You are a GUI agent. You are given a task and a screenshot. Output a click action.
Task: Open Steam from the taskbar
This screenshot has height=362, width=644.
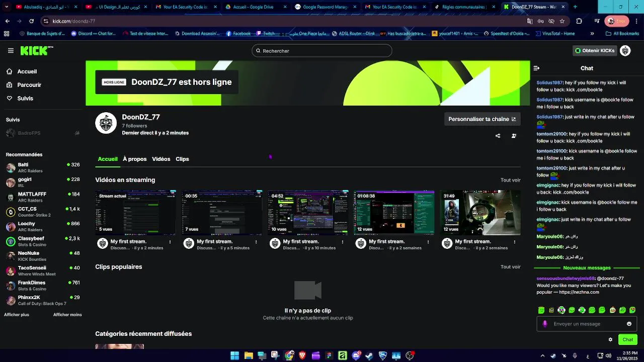point(369,355)
